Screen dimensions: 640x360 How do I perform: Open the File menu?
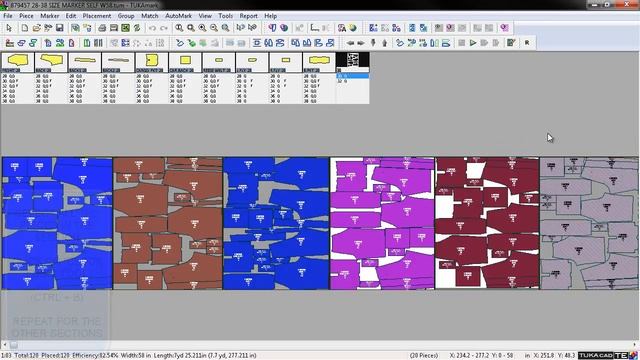[8, 16]
